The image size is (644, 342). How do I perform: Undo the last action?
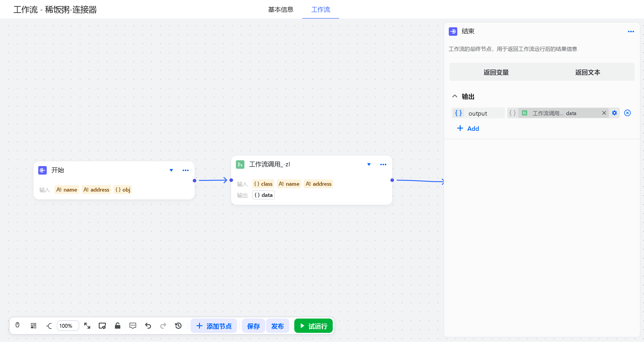click(x=148, y=326)
